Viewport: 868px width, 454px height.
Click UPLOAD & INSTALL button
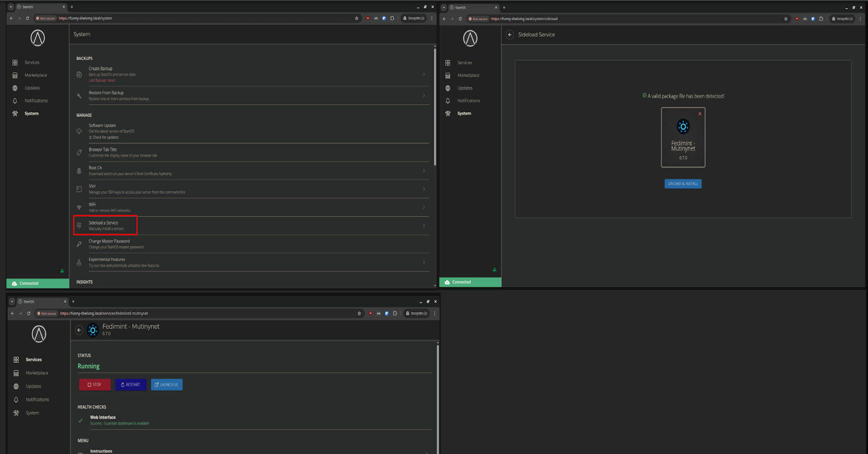click(683, 184)
